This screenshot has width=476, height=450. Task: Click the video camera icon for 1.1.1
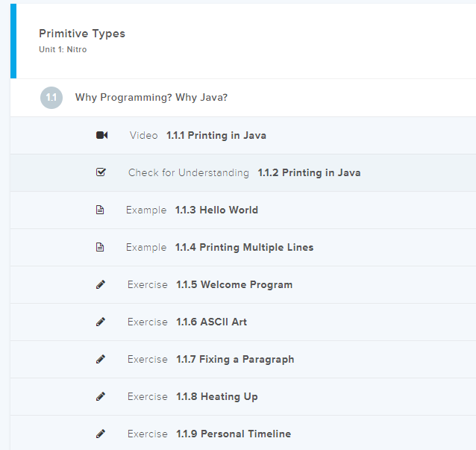pos(101,135)
